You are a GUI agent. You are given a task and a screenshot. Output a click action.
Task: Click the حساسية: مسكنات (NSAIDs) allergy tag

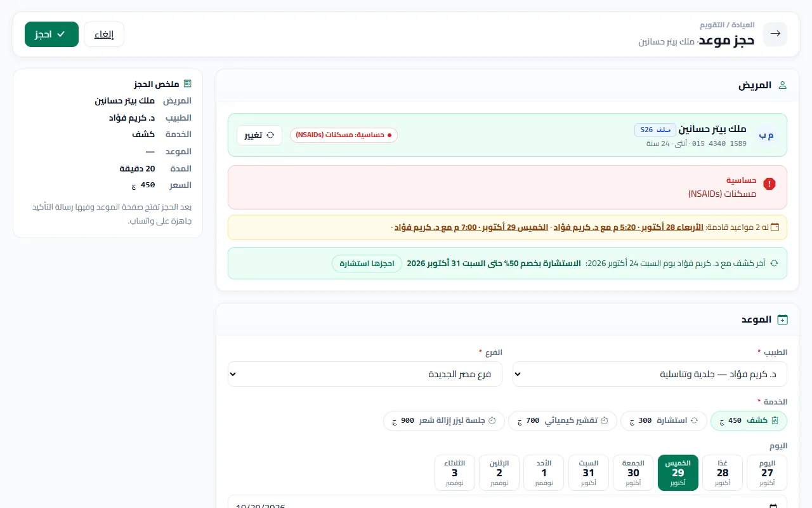[344, 135]
